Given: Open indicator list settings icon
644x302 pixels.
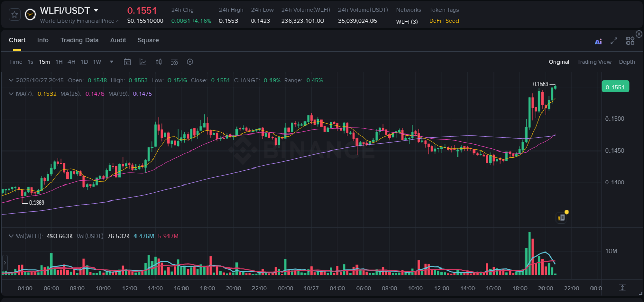Looking at the screenshot, I should coord(174,62).
